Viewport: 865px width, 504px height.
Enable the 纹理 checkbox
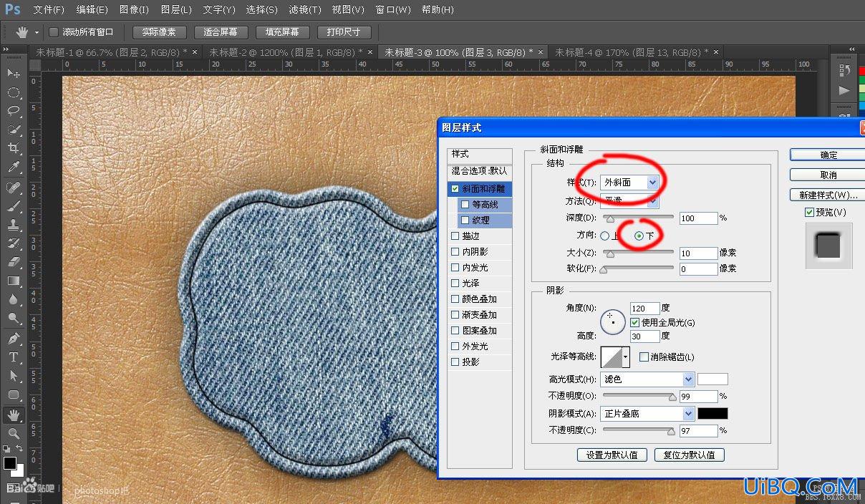(465, 220)
